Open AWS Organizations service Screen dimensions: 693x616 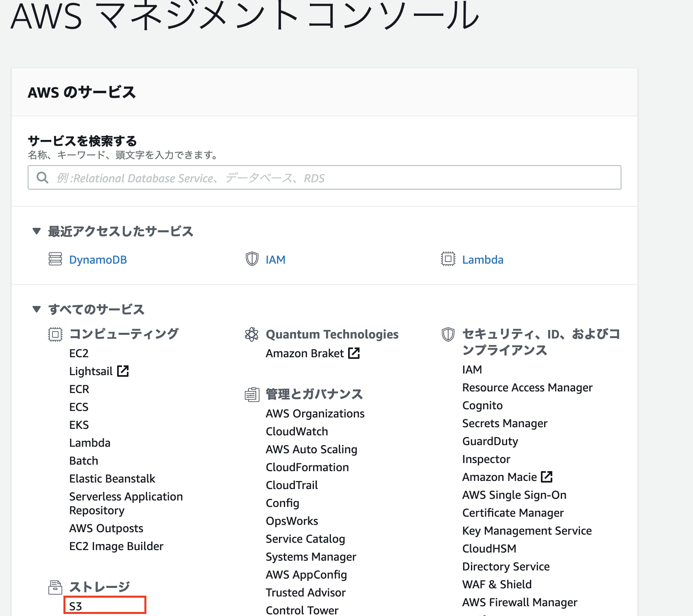[315, 413]
